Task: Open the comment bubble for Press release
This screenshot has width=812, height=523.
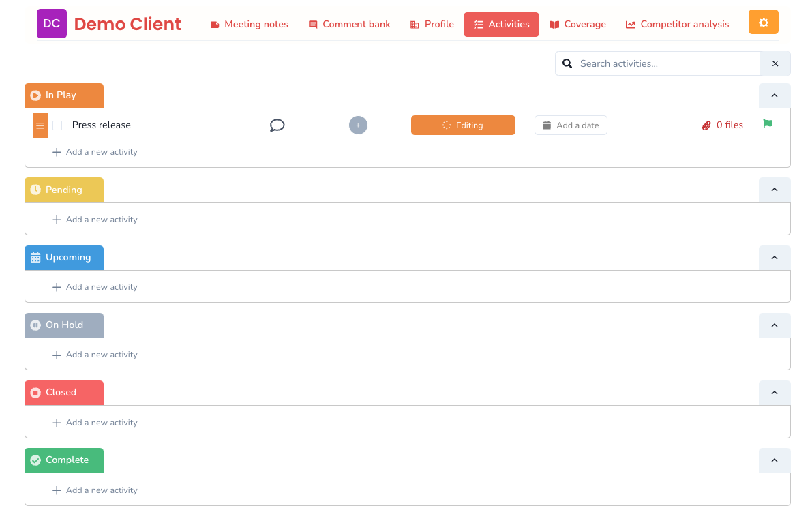Action: pos(277,125)
